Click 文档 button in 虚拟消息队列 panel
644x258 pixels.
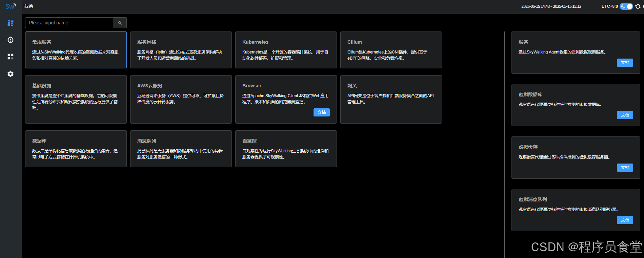coord(625,220)
